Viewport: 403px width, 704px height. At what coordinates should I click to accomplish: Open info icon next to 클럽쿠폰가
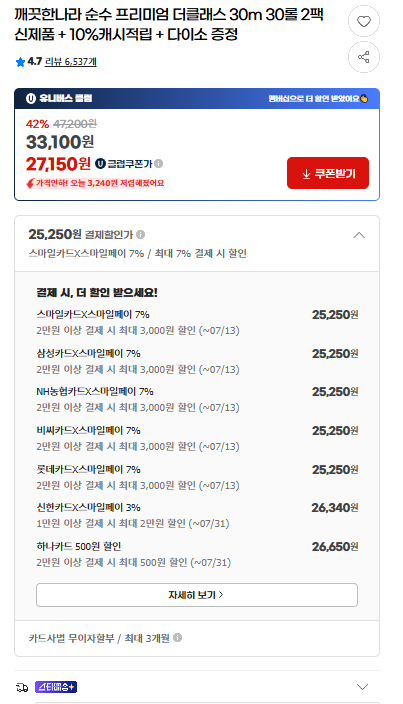click(158, 163)
